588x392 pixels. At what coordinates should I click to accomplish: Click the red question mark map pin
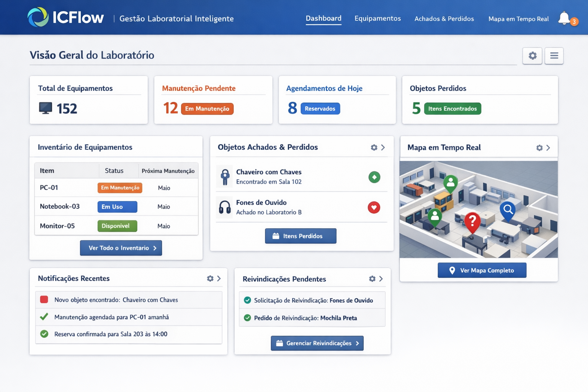(x=472, y=222)
